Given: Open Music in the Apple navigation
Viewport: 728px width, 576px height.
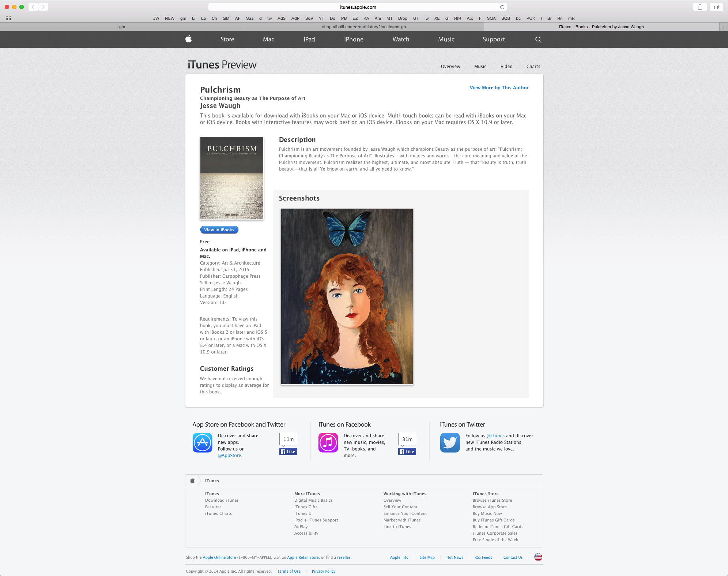Looking at the screenshot, I should click(446, 40).
